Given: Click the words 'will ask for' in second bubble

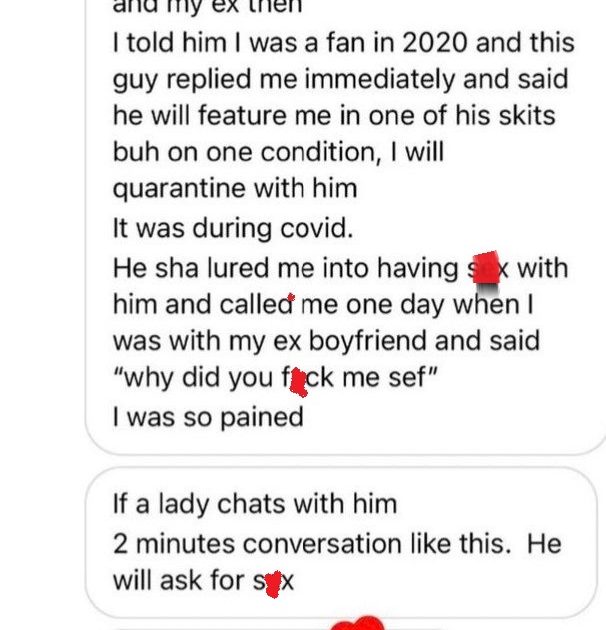Looking at the screenshot, I should (x=179, y=581).
